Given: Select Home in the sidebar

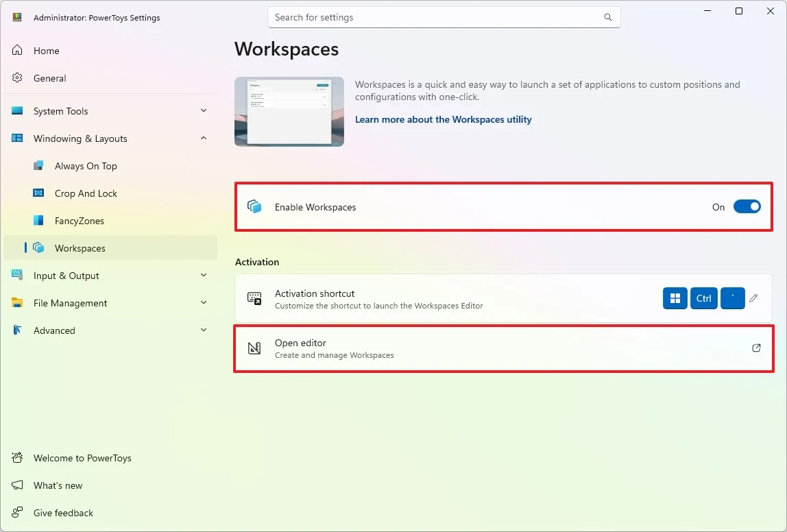Looking at the screenshot, I should coord(46,50).
